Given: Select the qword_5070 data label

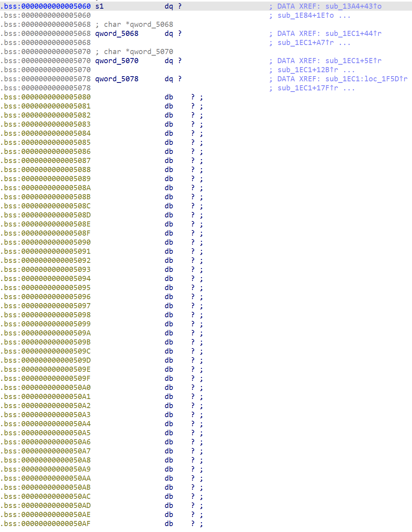Looking at the screenshot, I should tap(117, 61).
